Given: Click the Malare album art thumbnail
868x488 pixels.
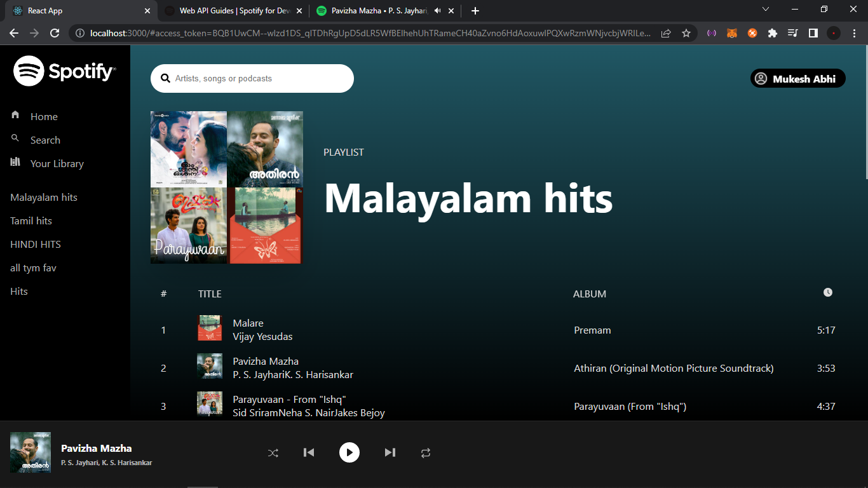Looking at the screenshot, I should (x=210, y=327).
